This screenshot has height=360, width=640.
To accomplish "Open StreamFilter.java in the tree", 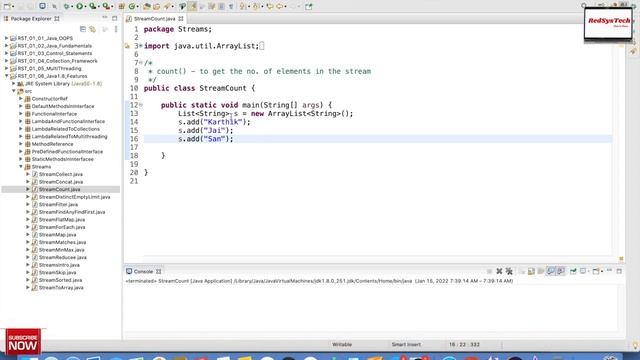I will pos(58,204).
